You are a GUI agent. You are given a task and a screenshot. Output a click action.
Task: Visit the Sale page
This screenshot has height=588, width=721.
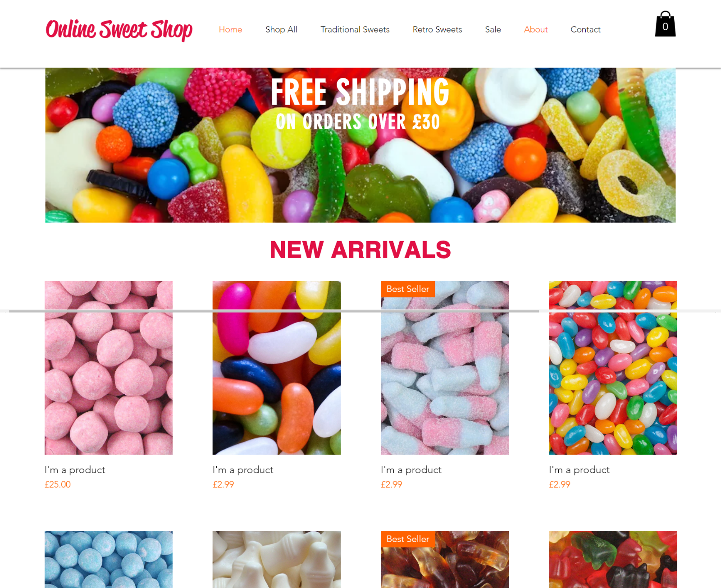coord(493,29)
